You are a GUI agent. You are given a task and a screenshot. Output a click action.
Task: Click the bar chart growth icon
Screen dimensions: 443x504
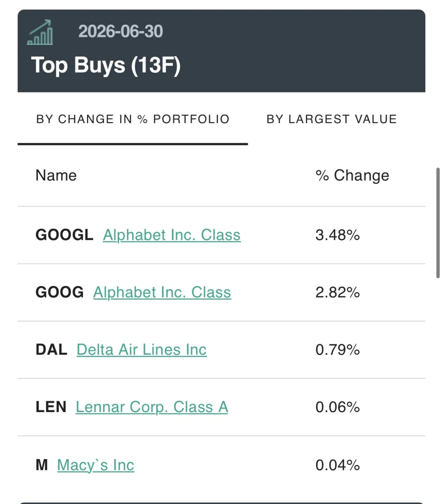pos(40,32)
